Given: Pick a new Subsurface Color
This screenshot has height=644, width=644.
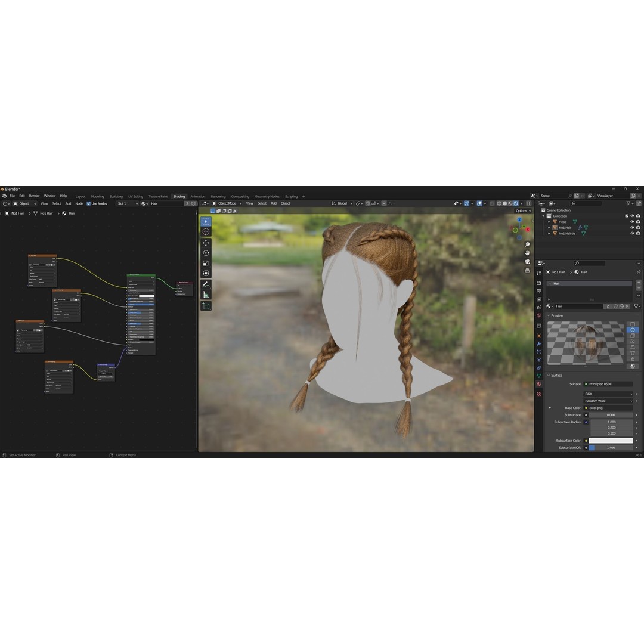Looking at the screenshot, I should pyautogui.click(x=611, y=441).
